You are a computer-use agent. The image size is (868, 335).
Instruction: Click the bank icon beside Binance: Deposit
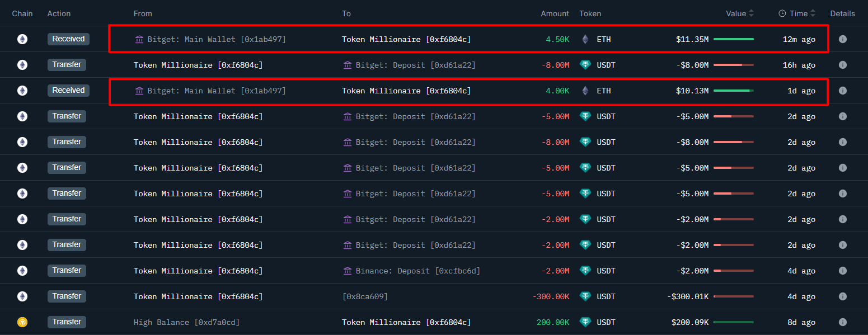click(x=348, y=271)
